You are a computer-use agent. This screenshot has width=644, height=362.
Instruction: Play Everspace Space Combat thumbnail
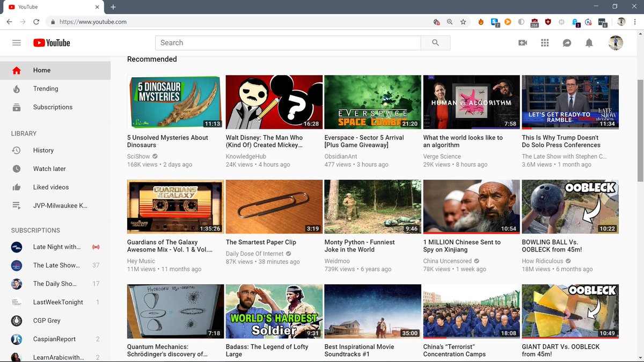pyautogui.click(x=373, y=102)
